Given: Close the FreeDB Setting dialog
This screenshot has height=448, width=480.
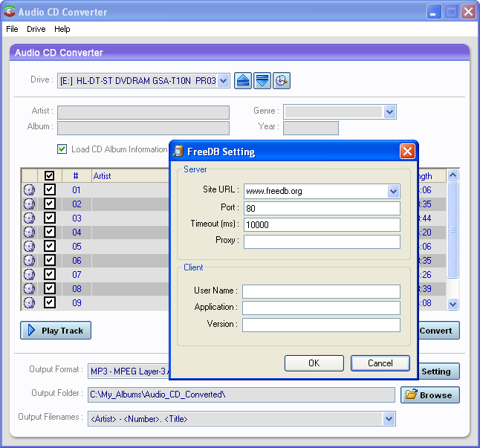Looking at the screenshot, I should [x=407, y=151].
